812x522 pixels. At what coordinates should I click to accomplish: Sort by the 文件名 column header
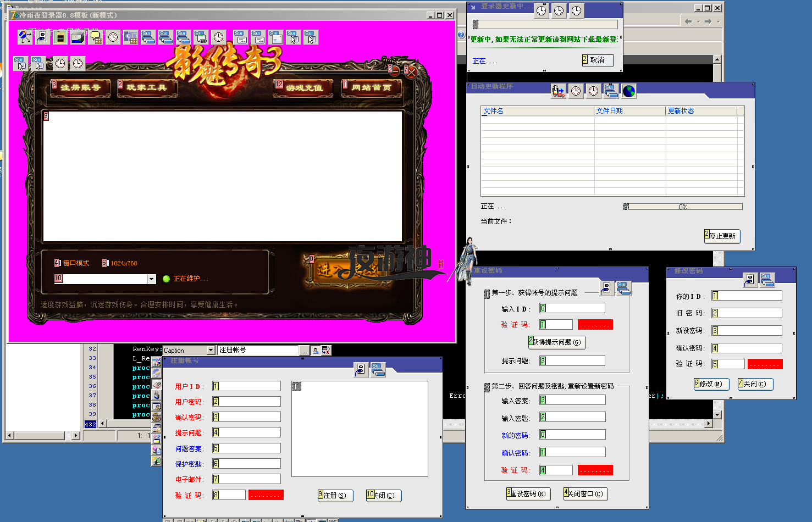pos(538,110)
